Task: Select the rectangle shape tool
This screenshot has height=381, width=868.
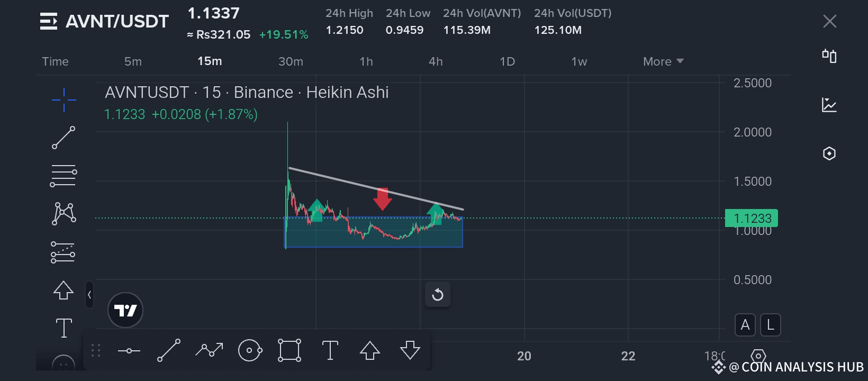Action: [x=290, y=350]
